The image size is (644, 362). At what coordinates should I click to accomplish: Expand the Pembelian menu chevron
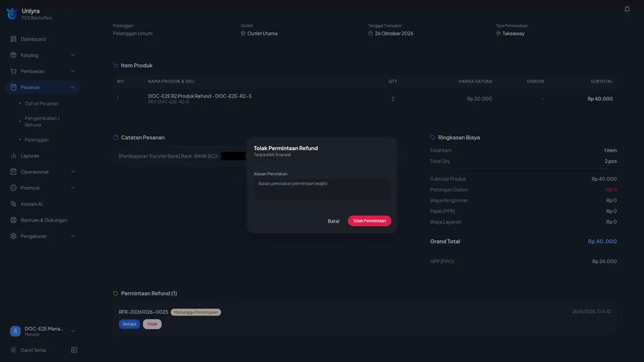click(x=72, y=71)
